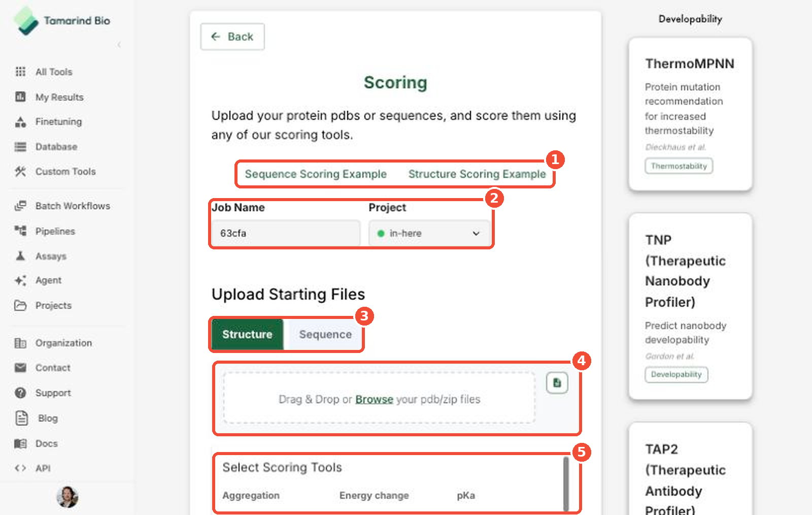The image size is (812, 515).
Task: Open Custom Tools wrench icon
Action: point(20,171)
